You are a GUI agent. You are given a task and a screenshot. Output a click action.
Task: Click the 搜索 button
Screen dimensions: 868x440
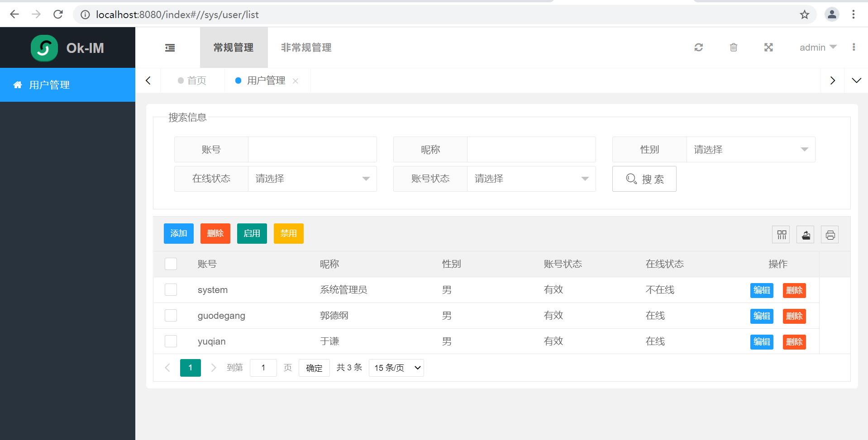pos(644,179)
